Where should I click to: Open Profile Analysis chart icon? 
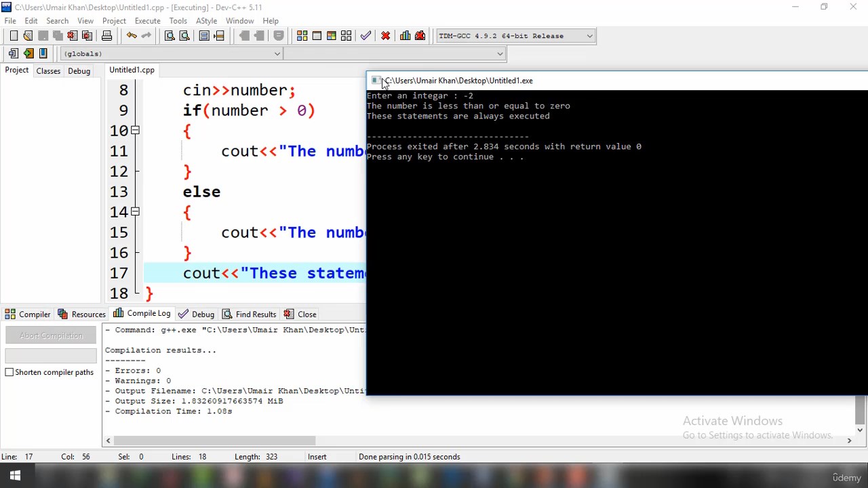pos(406,36)
